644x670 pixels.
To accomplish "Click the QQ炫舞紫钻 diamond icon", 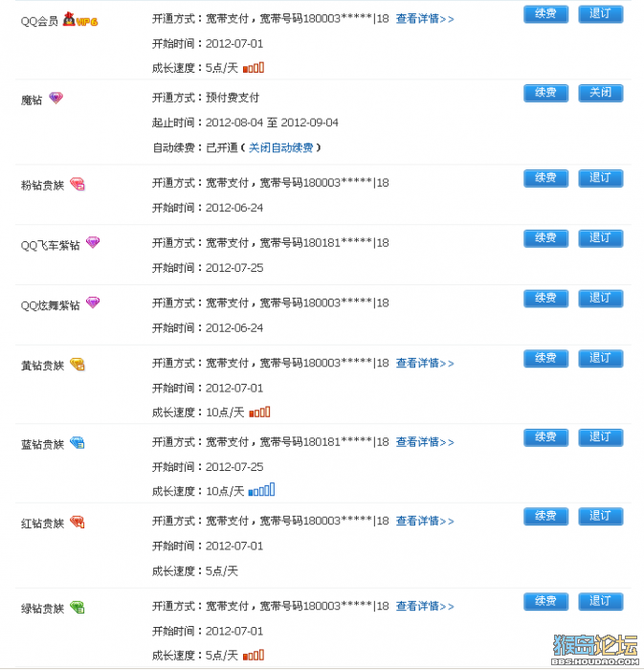I will coord(93,302).
